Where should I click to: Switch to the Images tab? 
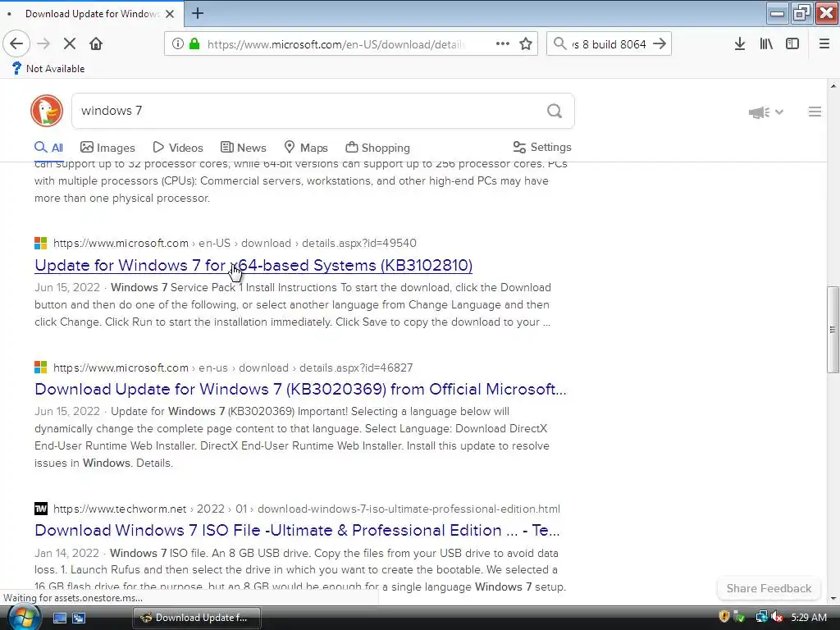107,148
